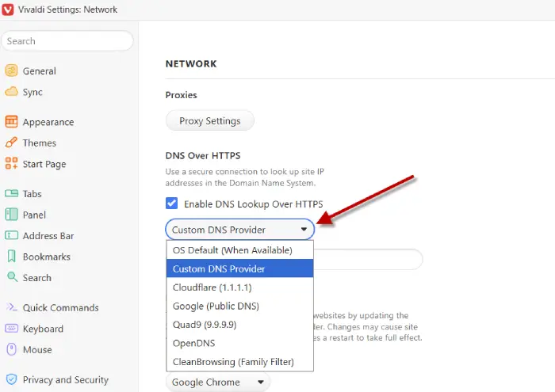Go to Address Bar settings

48,235
